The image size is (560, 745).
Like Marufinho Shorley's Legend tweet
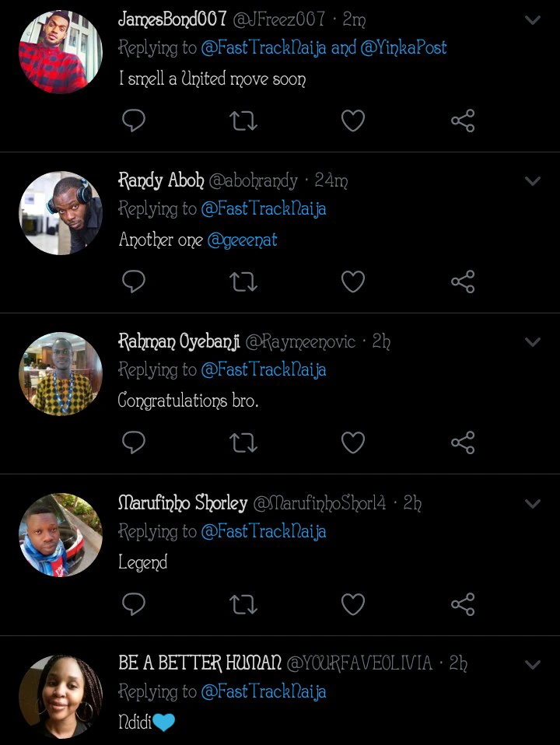(x=353, y=604)
